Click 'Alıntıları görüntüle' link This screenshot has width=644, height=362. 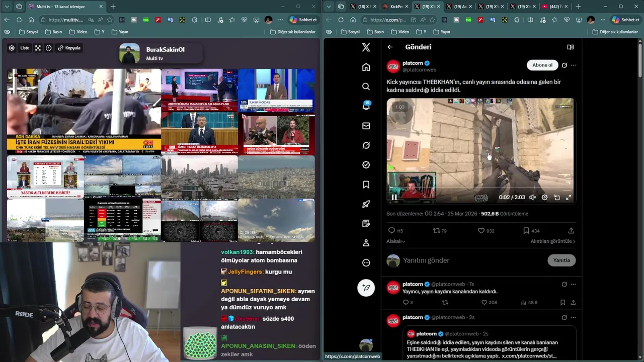pos(553,241)
